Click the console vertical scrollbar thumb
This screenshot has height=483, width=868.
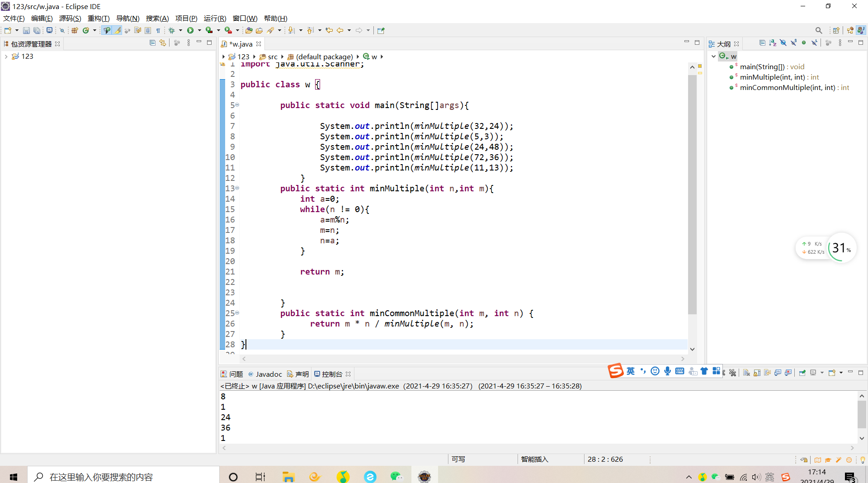[862, 414]
